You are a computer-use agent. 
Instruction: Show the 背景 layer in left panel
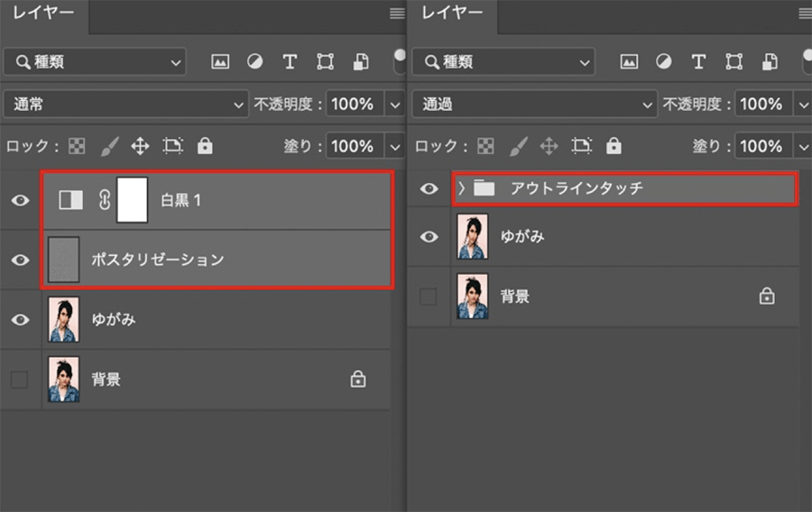[x=20, y=379]
